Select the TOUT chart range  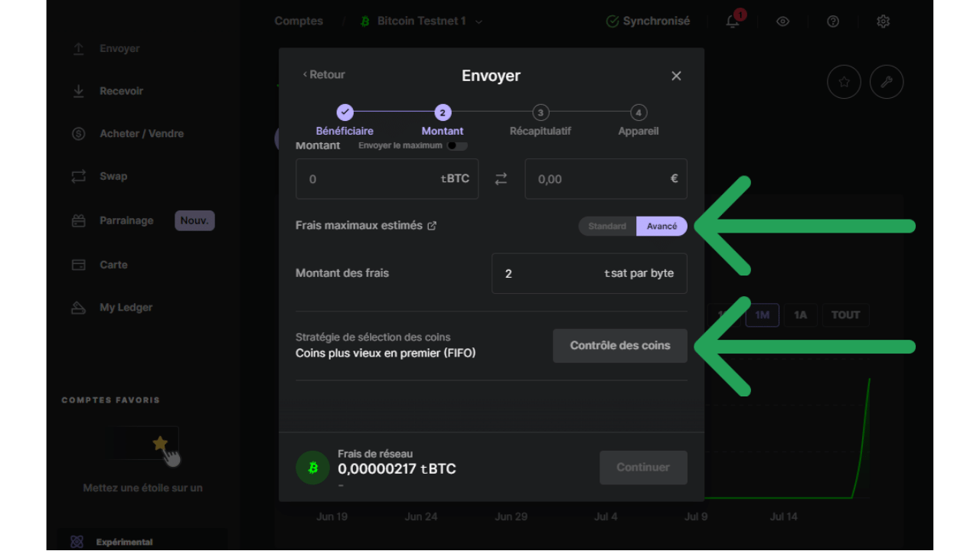click(846, 315)
